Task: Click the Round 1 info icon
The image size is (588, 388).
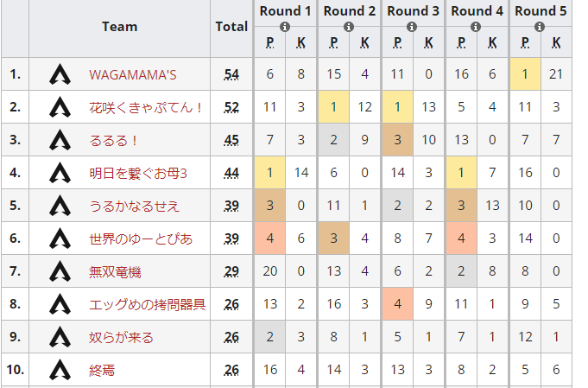Action: pos(286,27)
